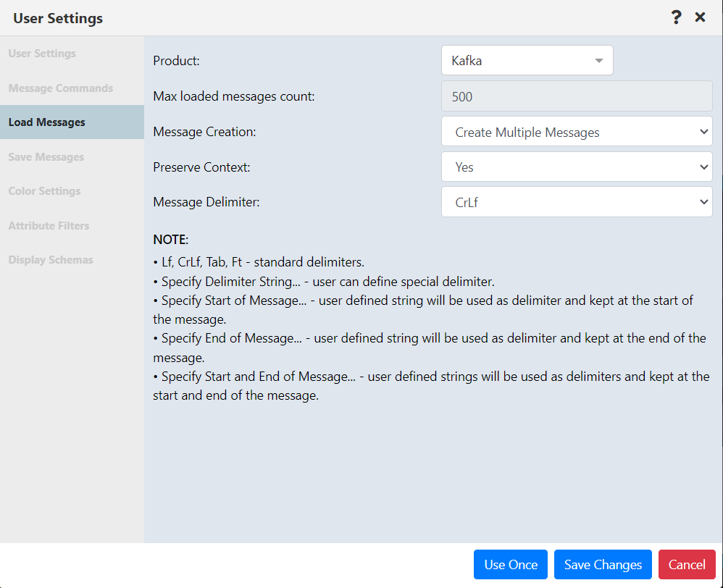
Task: Click the Yes value under Preserve Context
Action: pyautogui.click(x=577, y=167)
